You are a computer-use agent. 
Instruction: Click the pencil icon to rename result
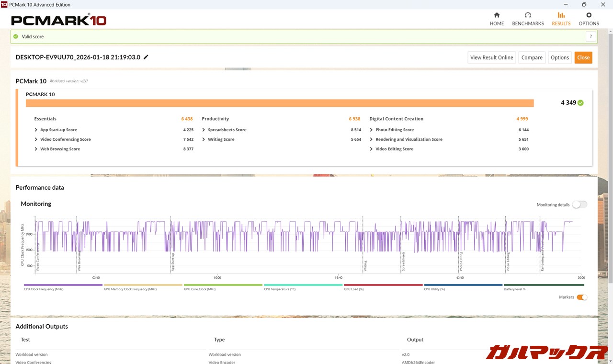coord(146,57)
